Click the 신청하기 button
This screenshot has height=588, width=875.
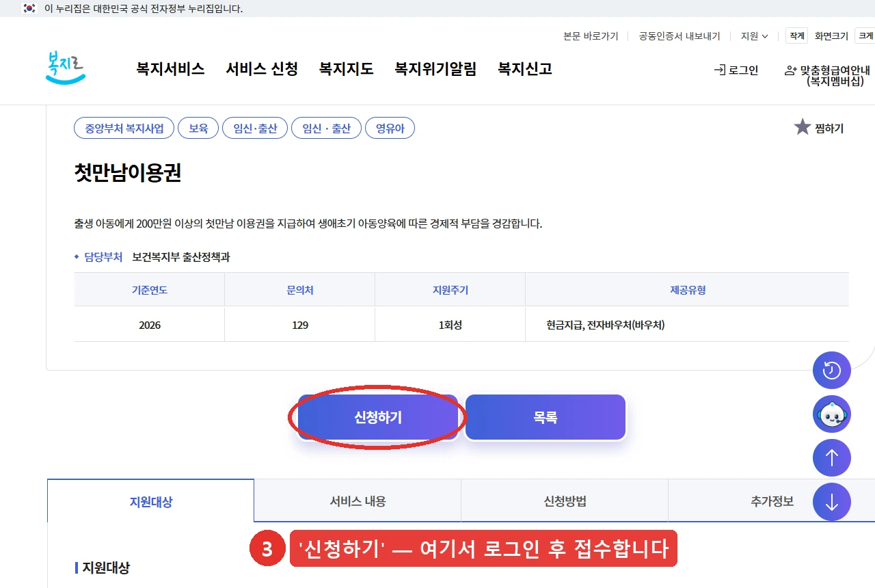378,417
